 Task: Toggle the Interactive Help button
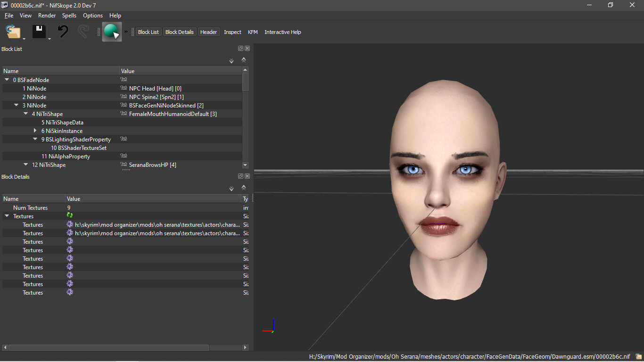point(283,32)
